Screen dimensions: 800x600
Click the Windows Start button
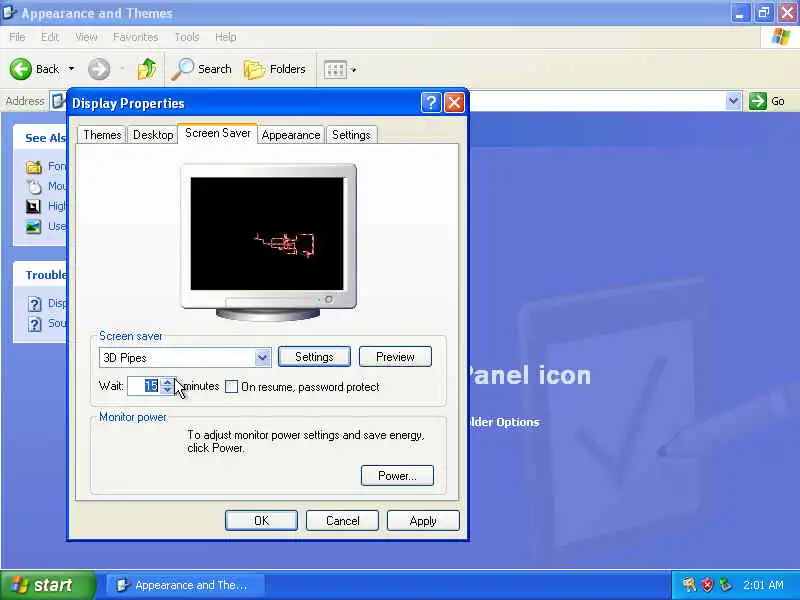47,585
